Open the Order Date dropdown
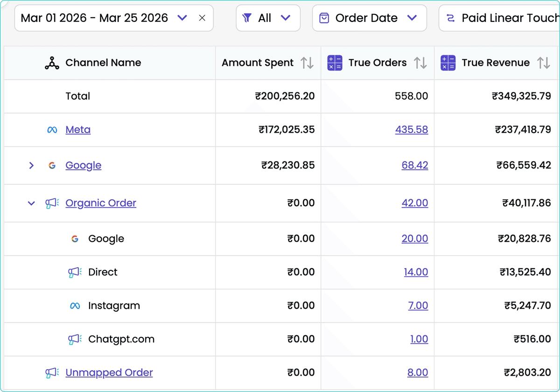Screen dimensions: 560x392 pos(369,18)
